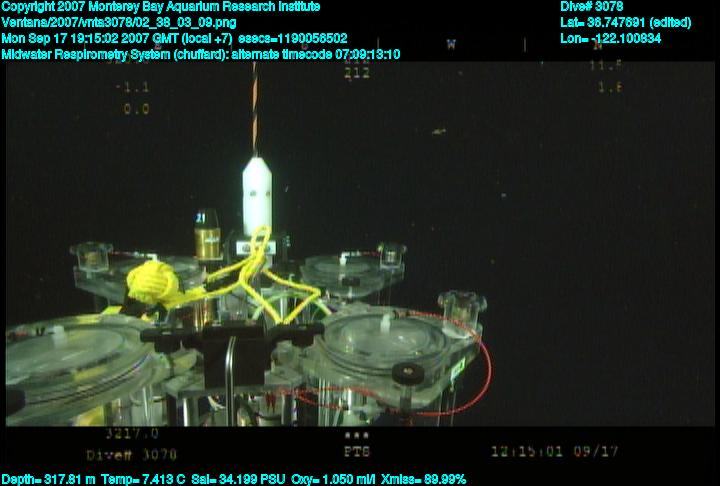Click the Lat= 36.747691 (edited) reading
Viewport: 720px width, 486px height.
coord(625,23)
